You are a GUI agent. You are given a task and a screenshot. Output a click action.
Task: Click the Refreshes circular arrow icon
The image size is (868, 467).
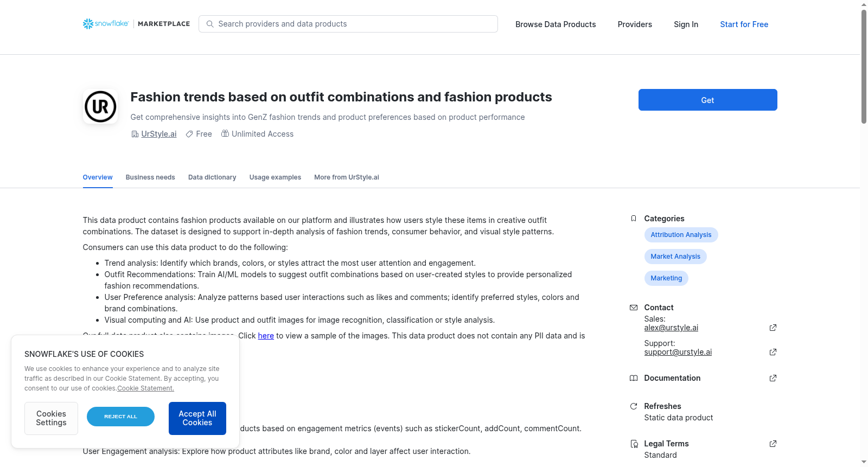[x=634, y=406]
